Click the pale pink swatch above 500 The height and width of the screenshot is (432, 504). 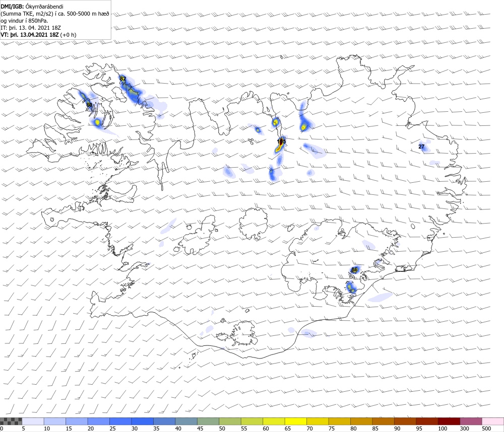[x=493, y=421]
